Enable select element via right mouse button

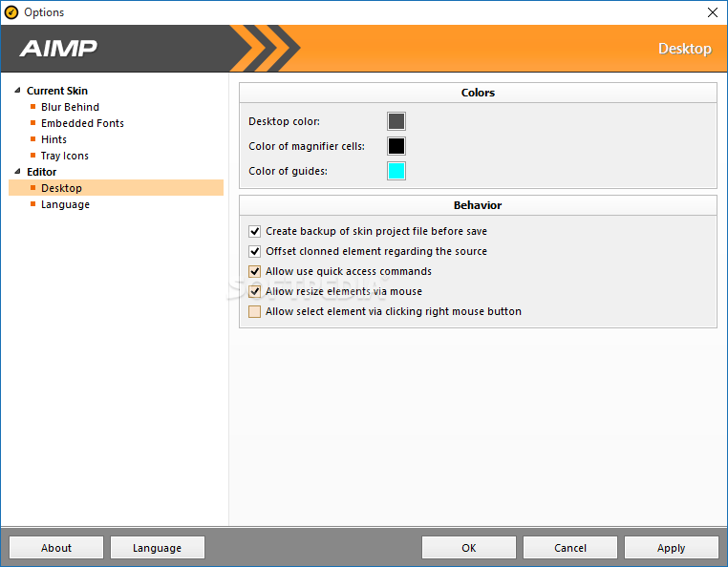click(x=254, y=311)
